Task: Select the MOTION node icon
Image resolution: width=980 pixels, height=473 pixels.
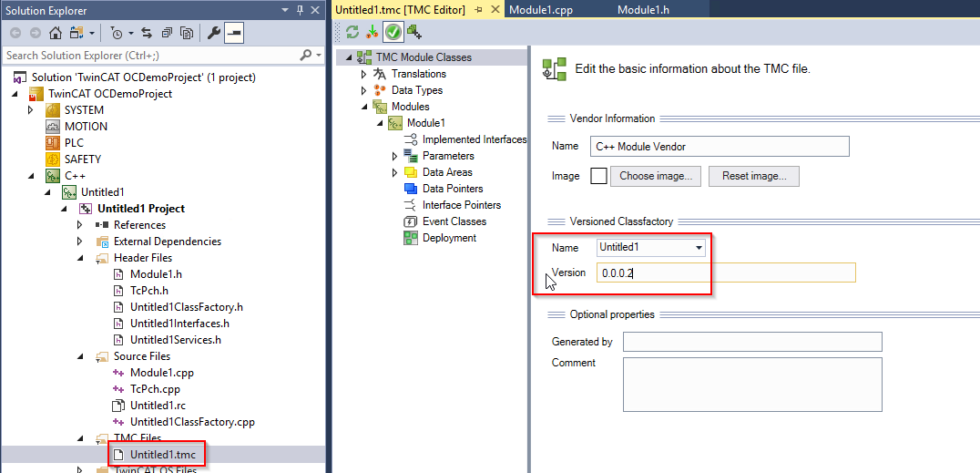Action: [x=53, y=127]
